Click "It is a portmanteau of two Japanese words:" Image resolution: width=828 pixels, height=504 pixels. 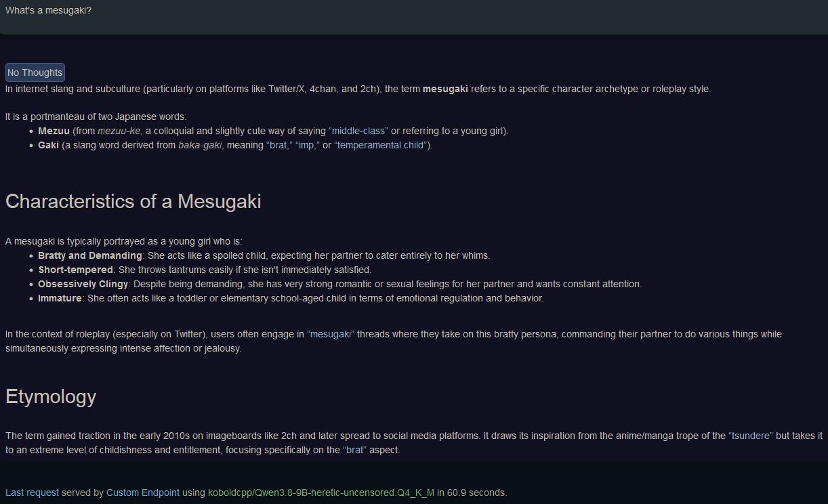point(96,117)
